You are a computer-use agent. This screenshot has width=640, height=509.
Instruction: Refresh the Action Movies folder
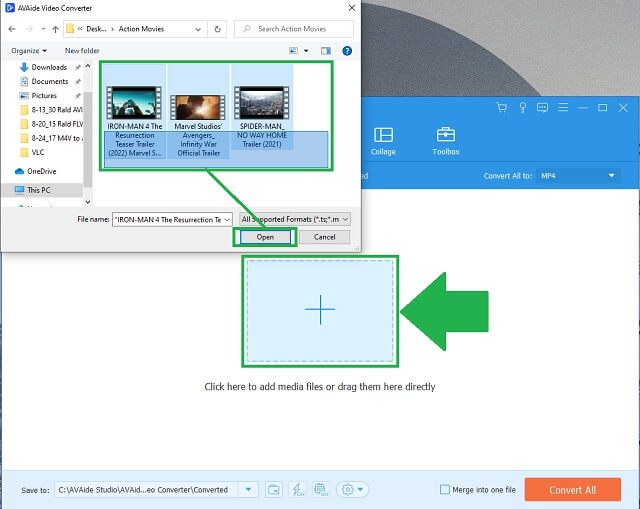point(218,29)
